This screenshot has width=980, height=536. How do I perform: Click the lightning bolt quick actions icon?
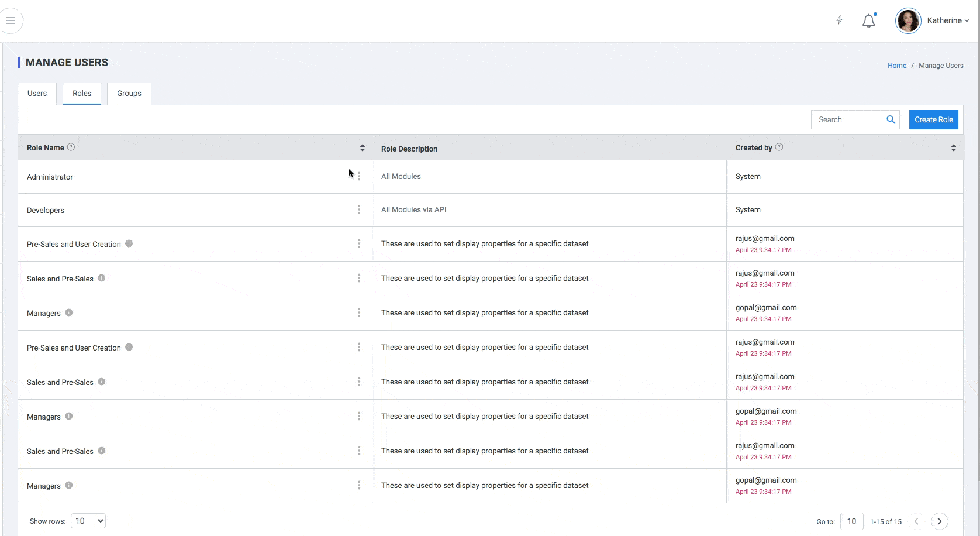pyautogui.click(x=839, y=20)
